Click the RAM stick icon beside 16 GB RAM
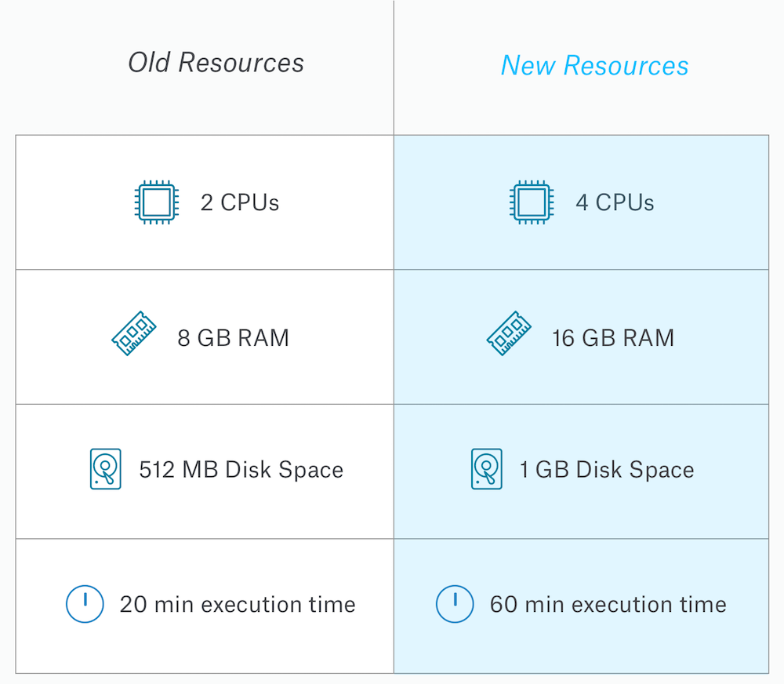The image size is (784, 684). (509, 334)
